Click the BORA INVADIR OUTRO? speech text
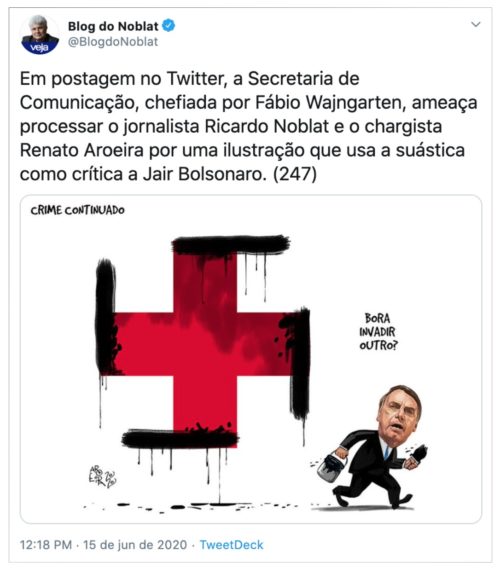 (x=378, y=332)
